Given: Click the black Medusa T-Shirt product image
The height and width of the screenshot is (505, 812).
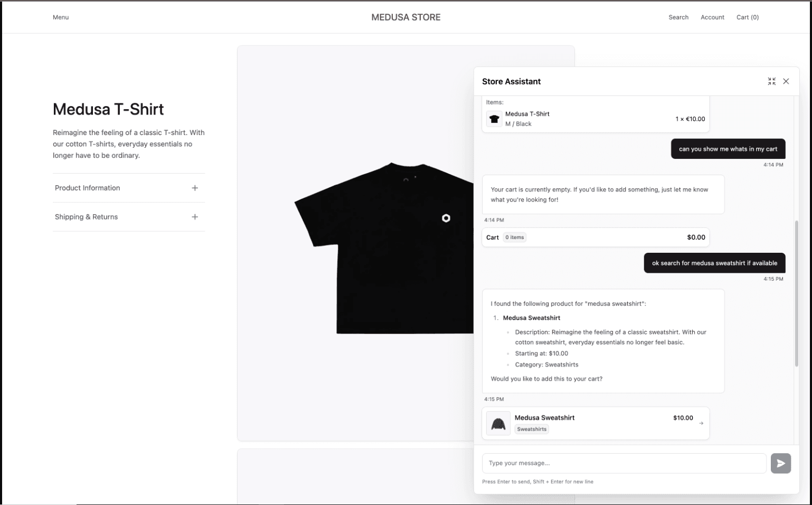Looking at the screenshot, I should [384, 248].
